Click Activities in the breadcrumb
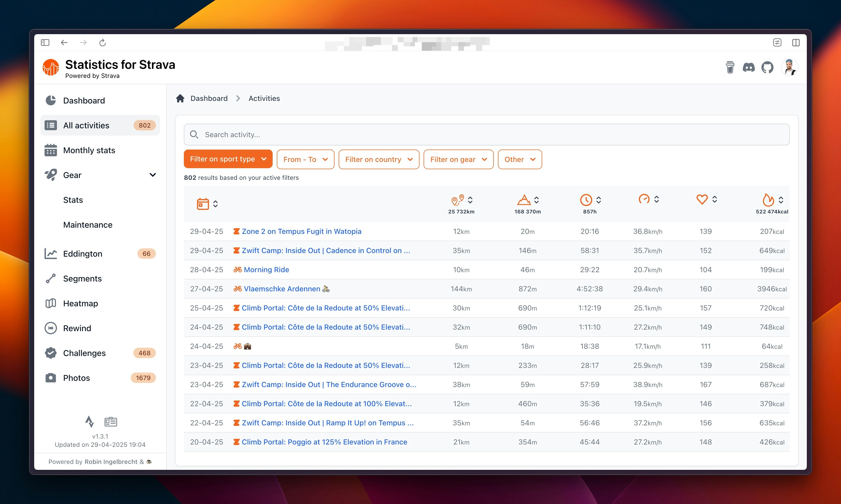This screenshot has width=841, height=504. coord(264,98)
